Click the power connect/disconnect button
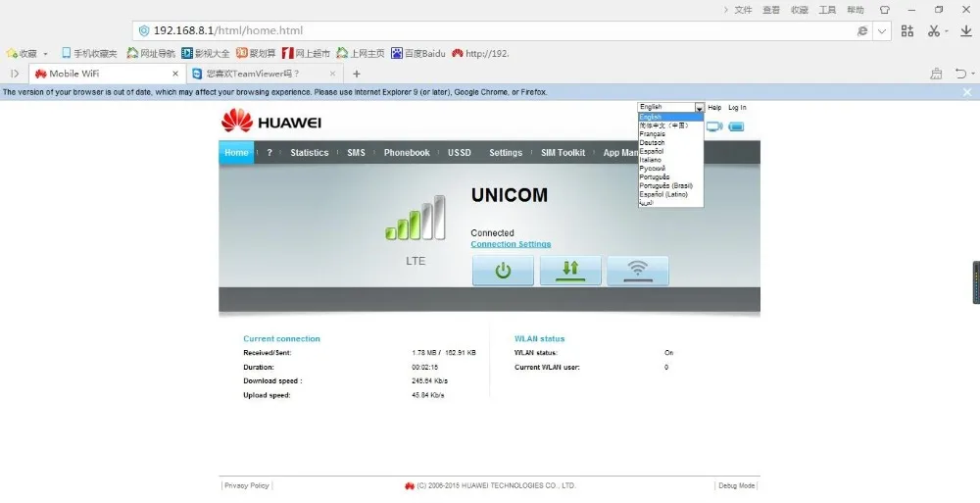Viewport: 980px width, 503px height. point(503,271)
